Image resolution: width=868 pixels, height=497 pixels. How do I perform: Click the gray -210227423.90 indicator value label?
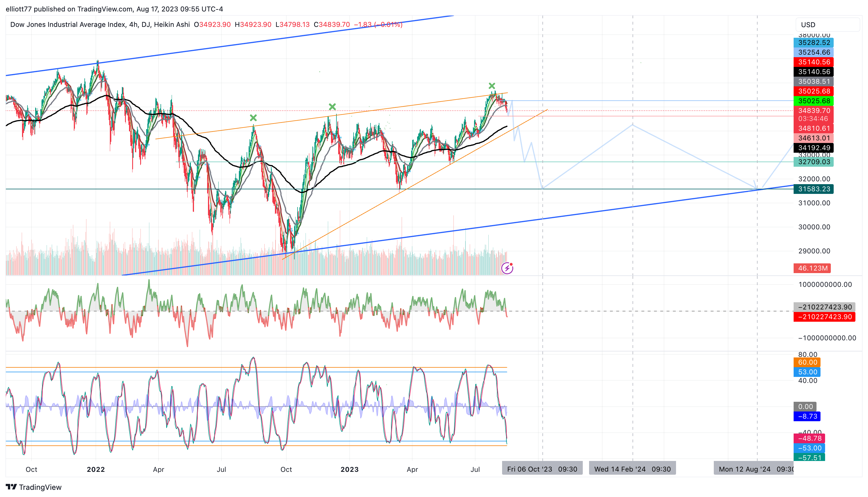pyautogui.click(x=824, y=307)
